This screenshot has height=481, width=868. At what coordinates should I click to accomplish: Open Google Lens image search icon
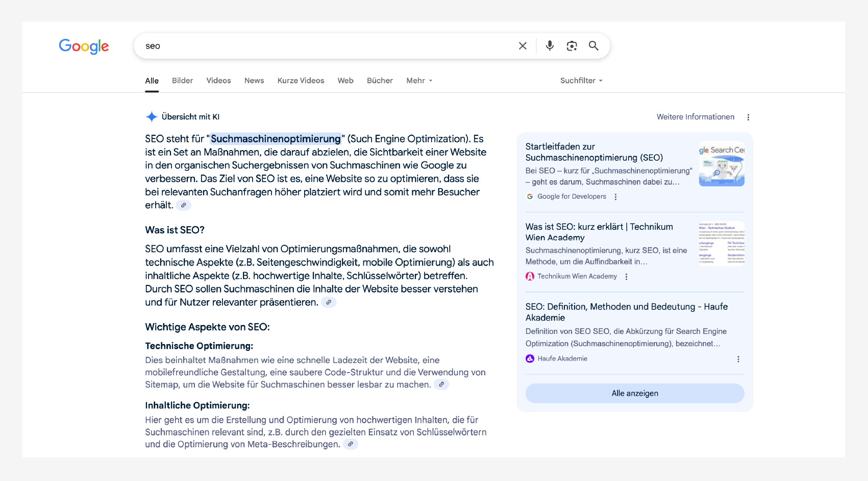[x=572, y=46]
